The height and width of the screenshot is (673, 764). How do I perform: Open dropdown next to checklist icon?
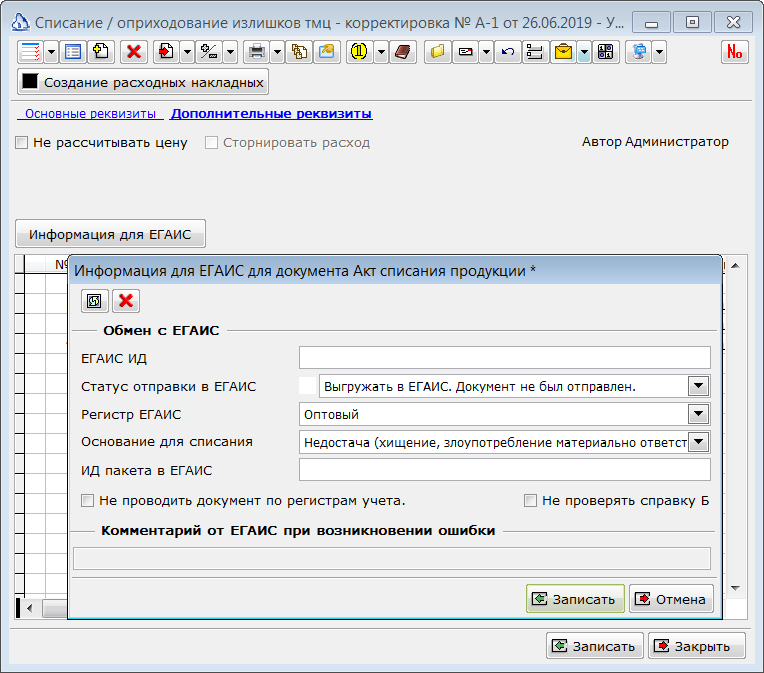51,52
